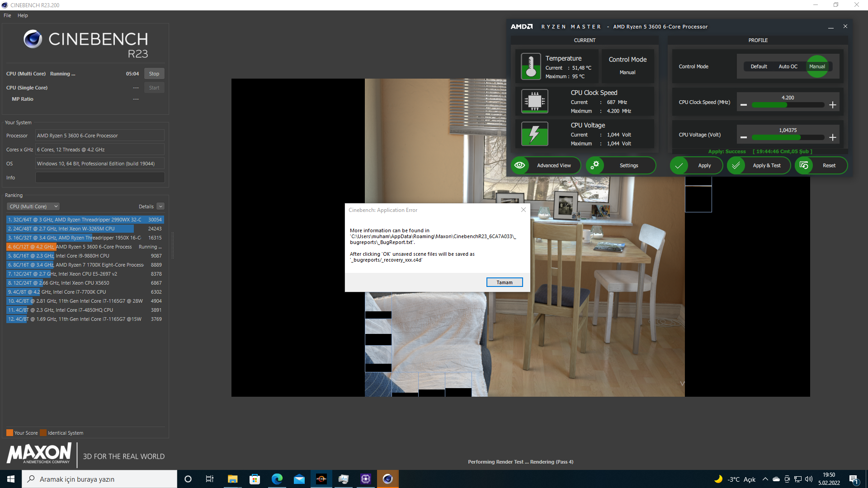
Task: Click the Reset icon in Ryzen Master
Action: 804,165
